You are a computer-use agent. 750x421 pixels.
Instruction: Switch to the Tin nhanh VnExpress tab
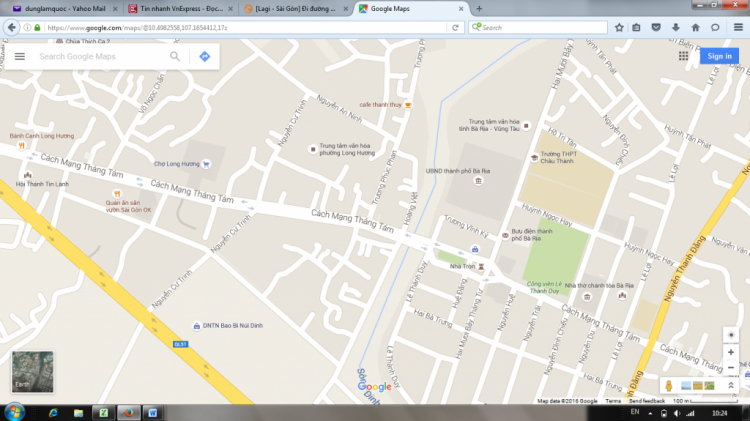pyautogui.click(x=181, y=9)
